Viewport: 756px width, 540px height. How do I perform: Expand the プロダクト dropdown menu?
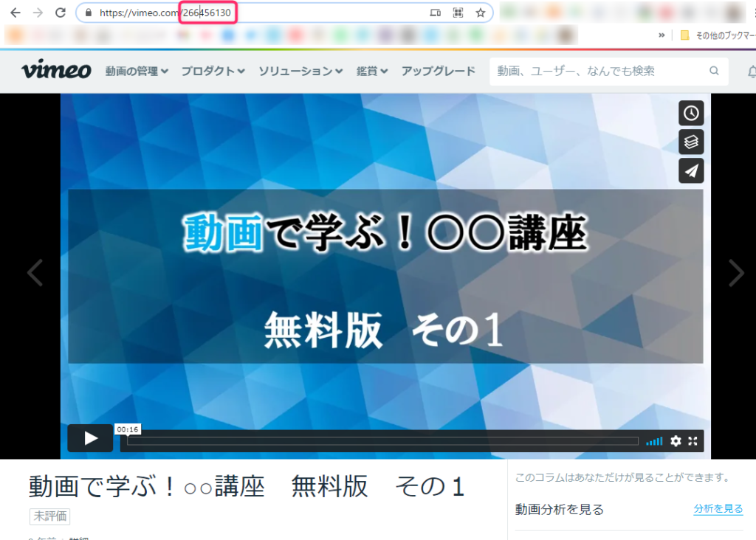pos(213,72)
